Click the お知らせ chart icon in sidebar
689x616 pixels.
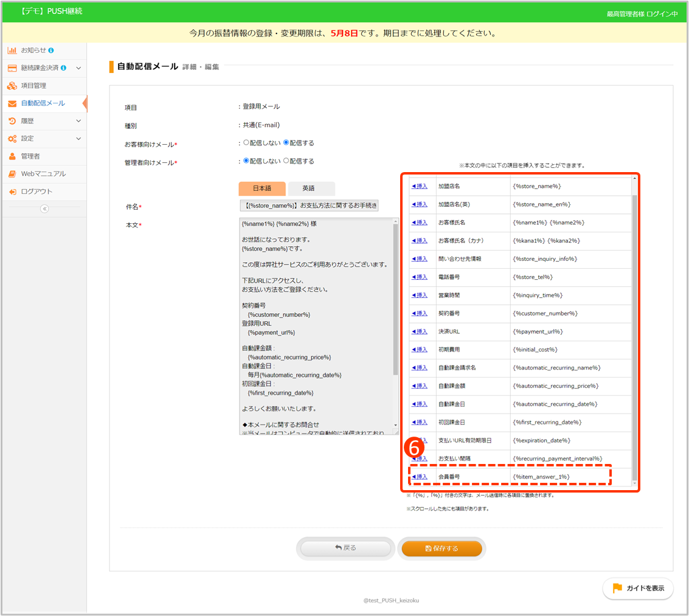(12, 50)
